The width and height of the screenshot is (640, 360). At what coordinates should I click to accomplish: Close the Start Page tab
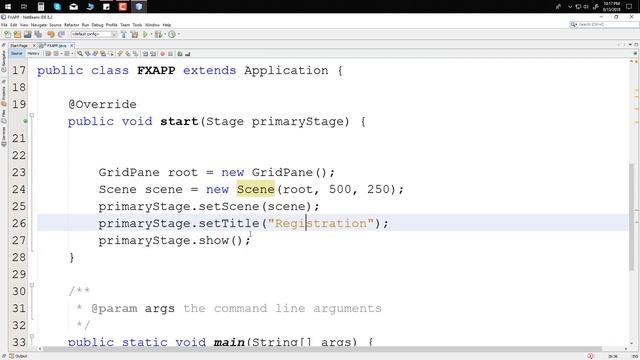pos(34,46)
